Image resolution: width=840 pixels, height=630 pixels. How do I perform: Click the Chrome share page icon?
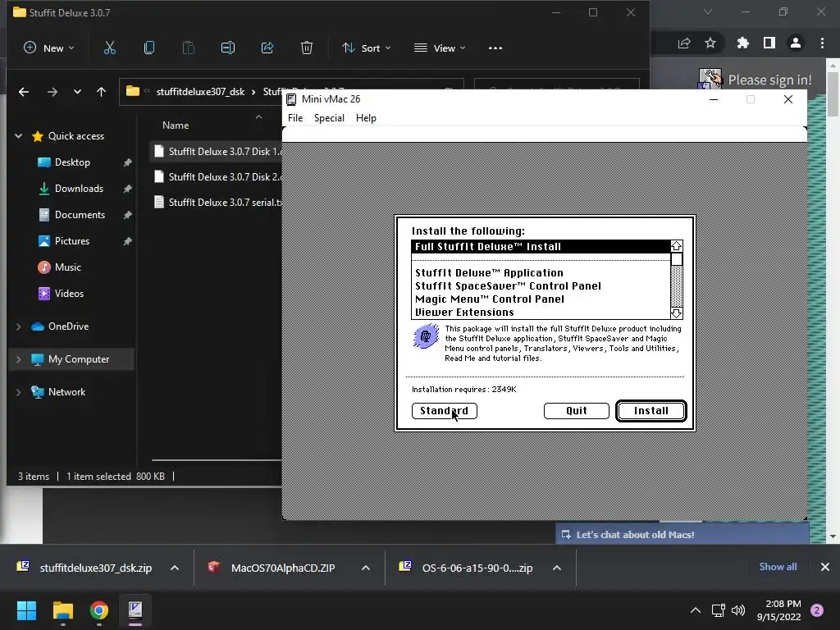click(x=684, y=43)
